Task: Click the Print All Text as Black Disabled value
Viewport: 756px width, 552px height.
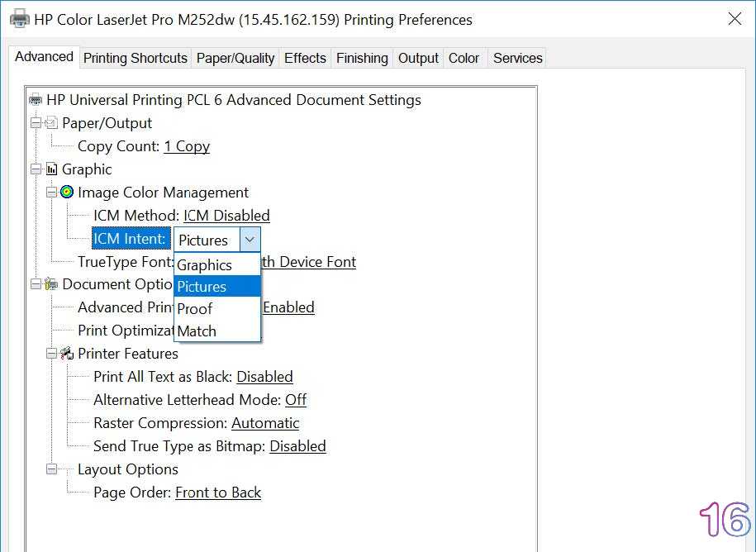Action: 264,377
